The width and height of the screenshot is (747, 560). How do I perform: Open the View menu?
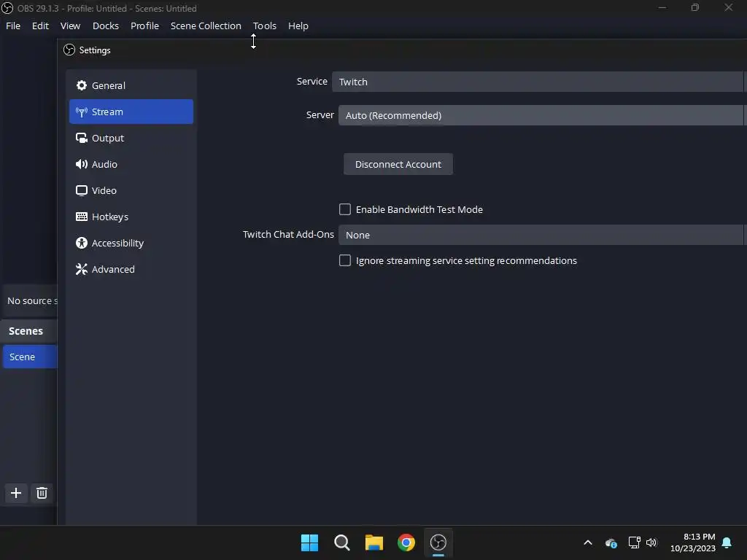coord(70,26)
